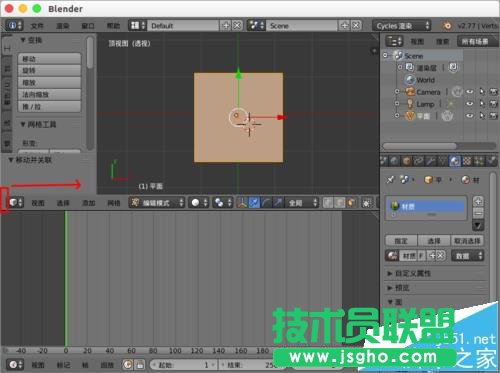Open the Outliner editor type selector

click(394, 41)
